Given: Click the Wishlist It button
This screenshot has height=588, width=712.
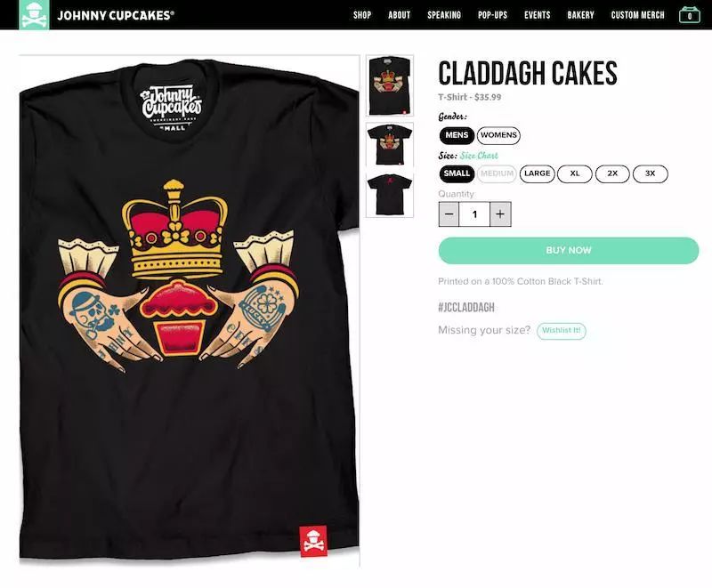Looking at the screenshot, I should (x=562, y=331).
